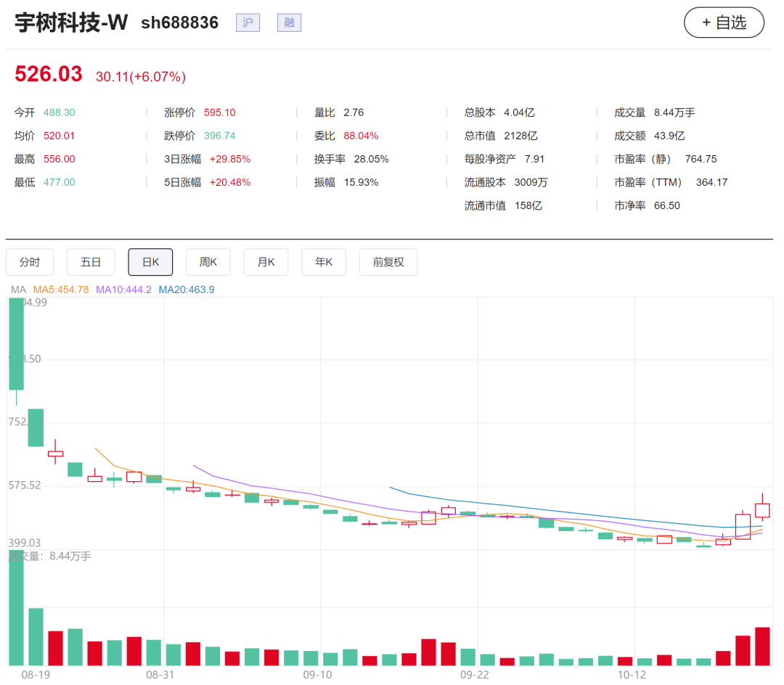Click the 流通市值 value 158亿
This screenshot has width=784, height=685.
coord(528,205)
